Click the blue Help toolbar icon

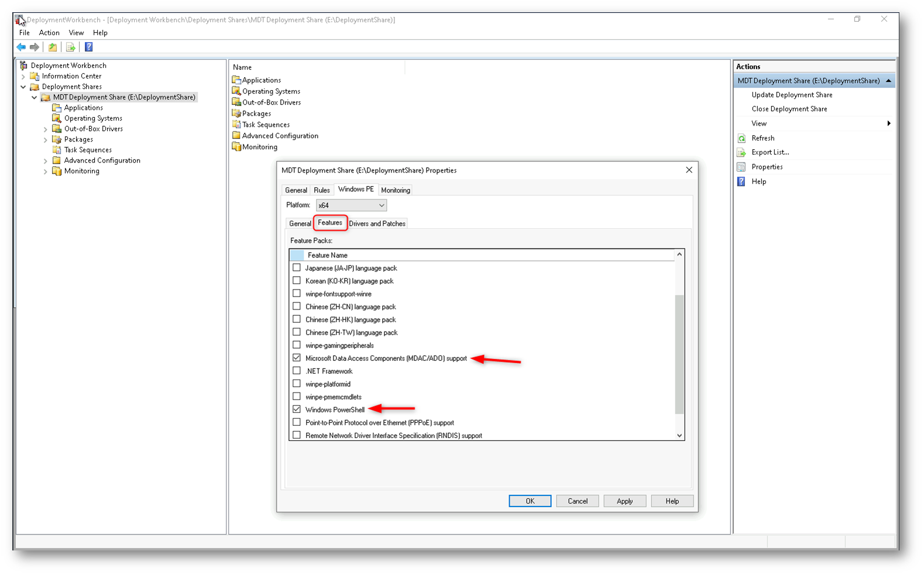[x=89, y=47]
